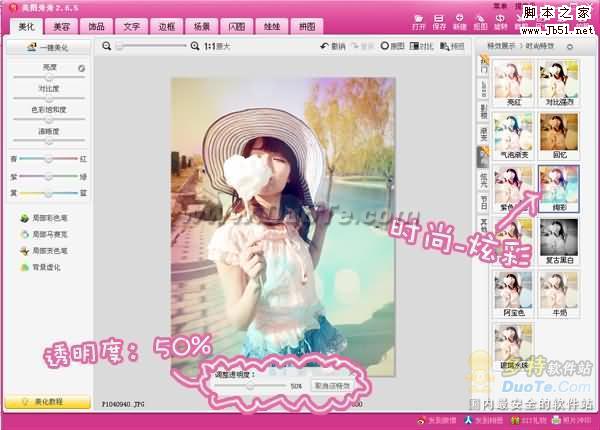600x430 pixels.
Task: Click the 抠图 cutout icon
Action: [x=480, y=22]
